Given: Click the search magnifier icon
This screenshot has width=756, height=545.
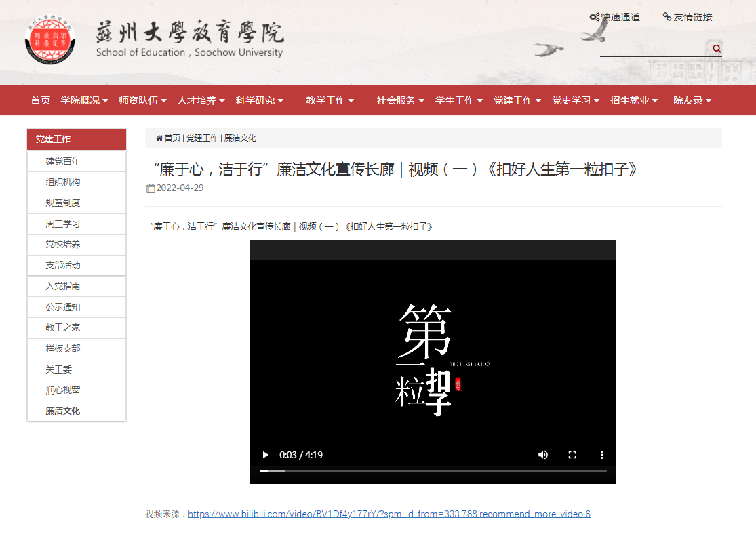Looking at the screenshot, I should pos(717,49).
